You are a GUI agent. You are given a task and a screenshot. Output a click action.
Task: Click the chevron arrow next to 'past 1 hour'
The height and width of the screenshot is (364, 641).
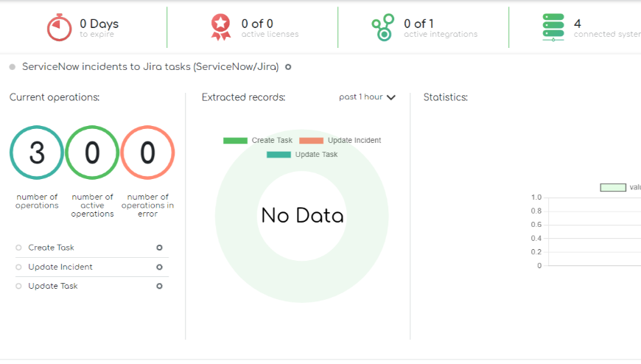click(x=390, y=97)
